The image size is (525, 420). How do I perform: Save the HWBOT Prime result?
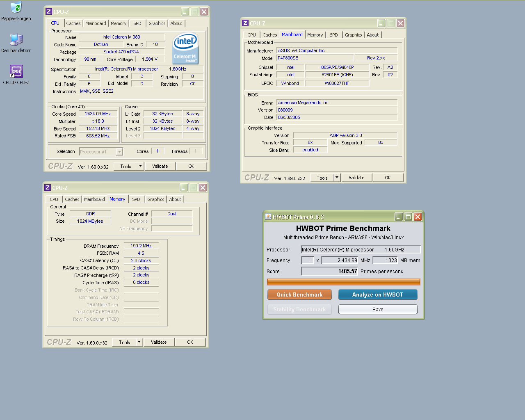pyautogui.click(x=378, y=309)
